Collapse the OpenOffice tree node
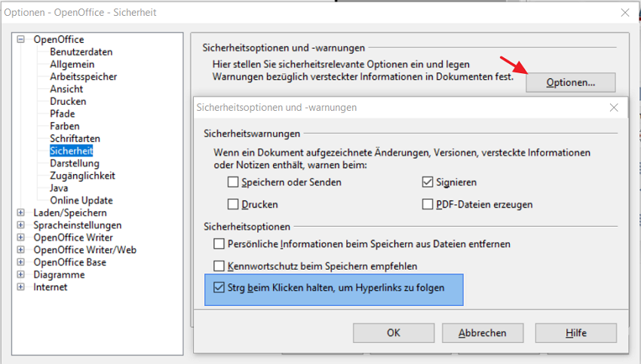Viewport: 641px width, 364px height. tap(21, 39)
